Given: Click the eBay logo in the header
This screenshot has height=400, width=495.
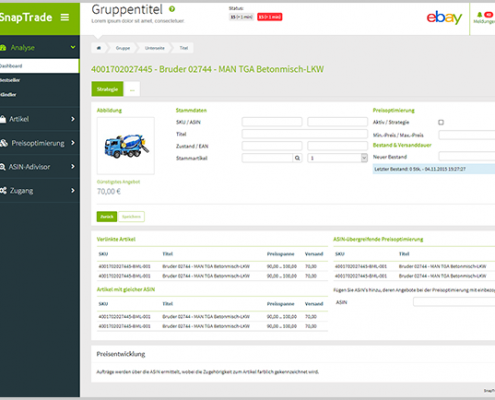Looking at the screenshot, I should (444, 17).
